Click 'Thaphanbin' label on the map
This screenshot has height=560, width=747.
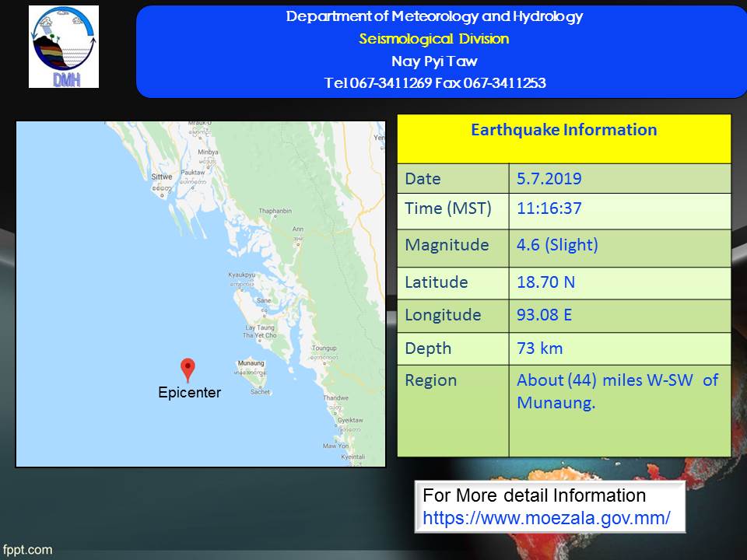point(275,211)
